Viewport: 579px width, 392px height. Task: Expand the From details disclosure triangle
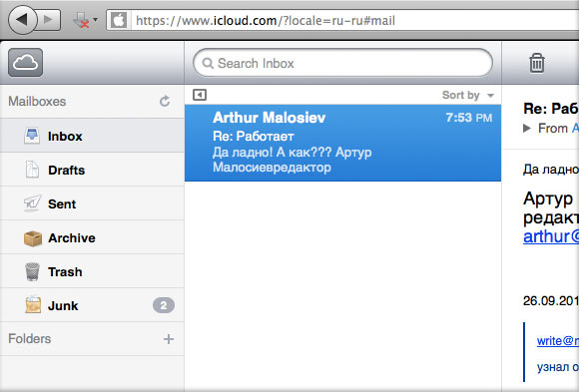pyautogui.click(x=527, y=128)
